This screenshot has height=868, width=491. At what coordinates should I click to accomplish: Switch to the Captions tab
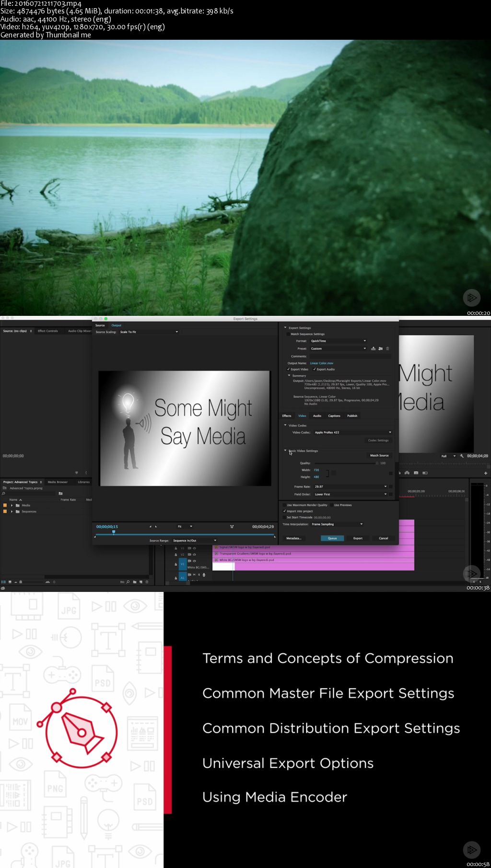point(334,416)
